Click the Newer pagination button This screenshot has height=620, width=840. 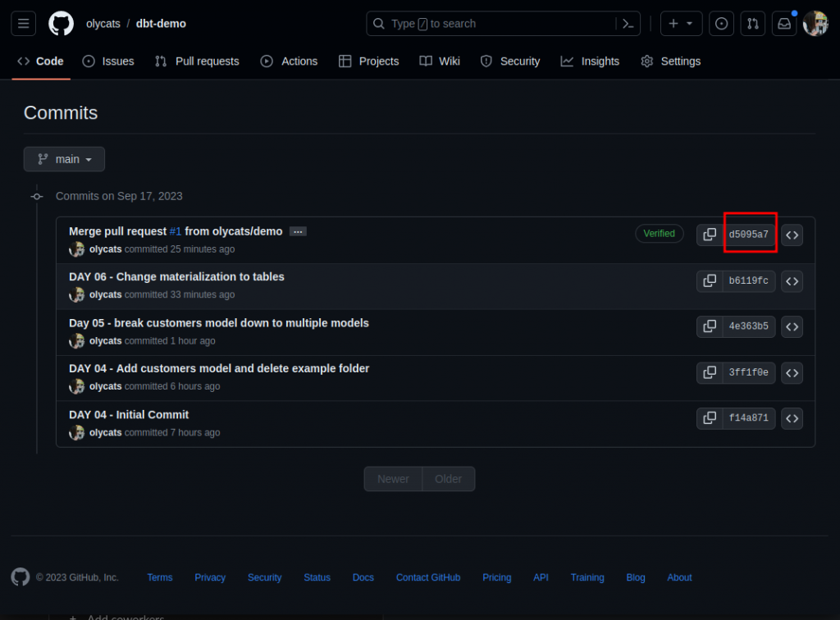click(x=393, y=479)
